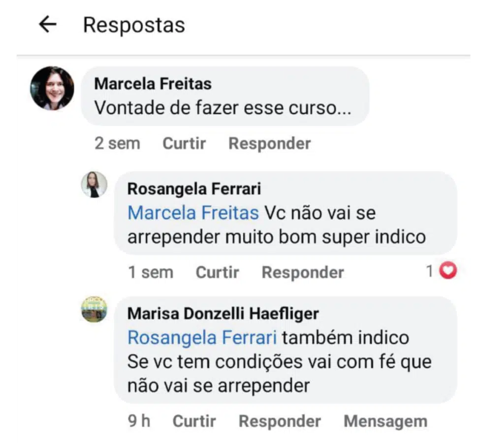Click the 9 h timestamp
This screenshot has height=443, width=504.
coord(139,421)
